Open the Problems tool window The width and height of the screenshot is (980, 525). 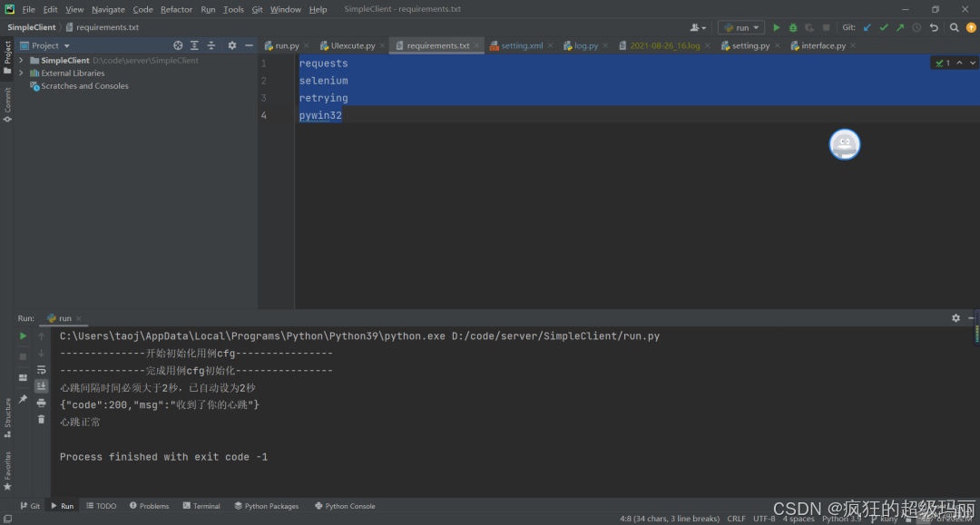[150, 506]
